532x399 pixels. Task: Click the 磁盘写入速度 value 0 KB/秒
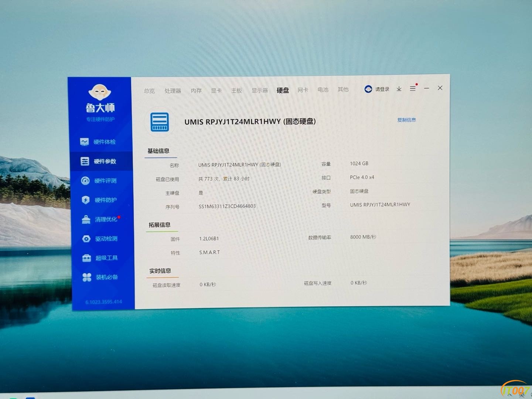point(359,283)
